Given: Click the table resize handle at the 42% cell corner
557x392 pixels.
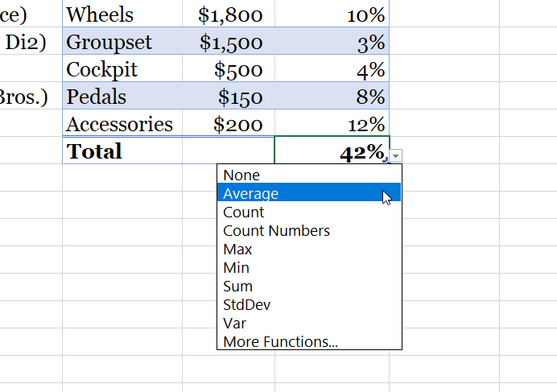Looking at the screenshot, I should [385, 161].
